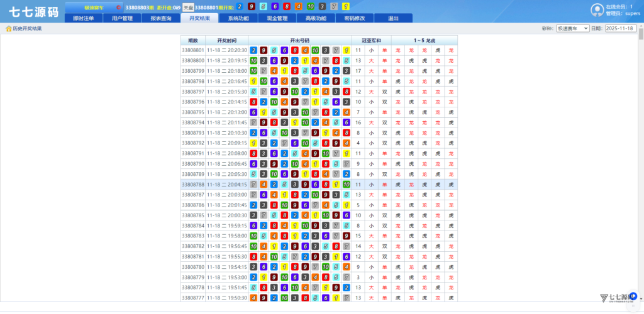
Task: Open the 现金管理 tab
Action: 277,18
